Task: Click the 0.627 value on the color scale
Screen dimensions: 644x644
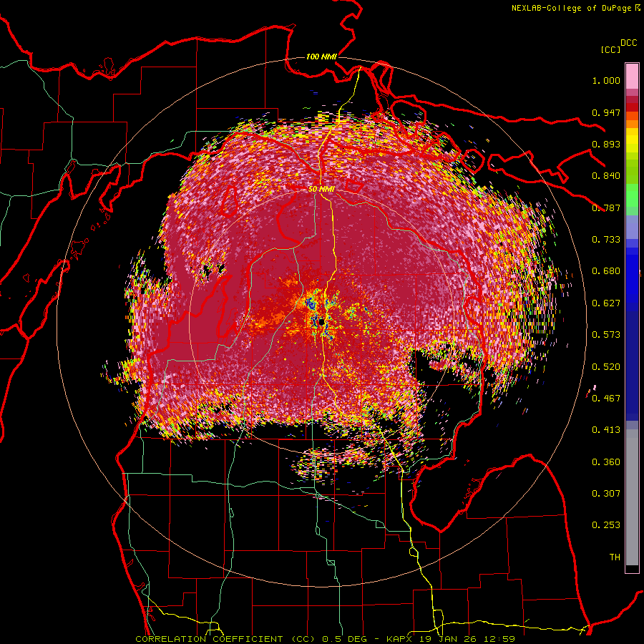Action: [x=606, y=303]
